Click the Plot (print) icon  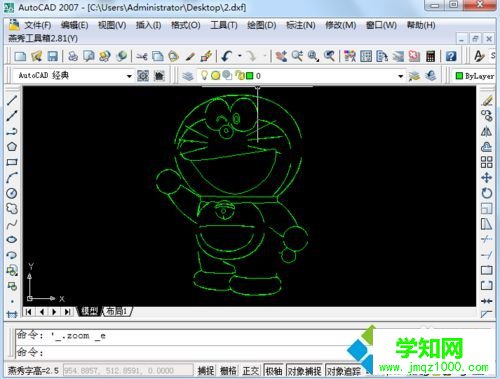pos(73,56)
